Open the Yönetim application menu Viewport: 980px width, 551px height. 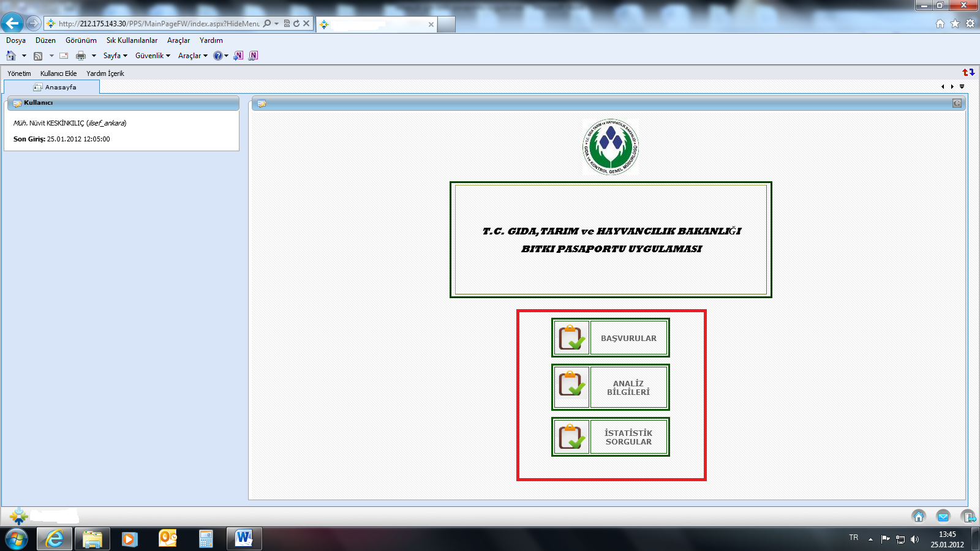(x=19, y=73)
